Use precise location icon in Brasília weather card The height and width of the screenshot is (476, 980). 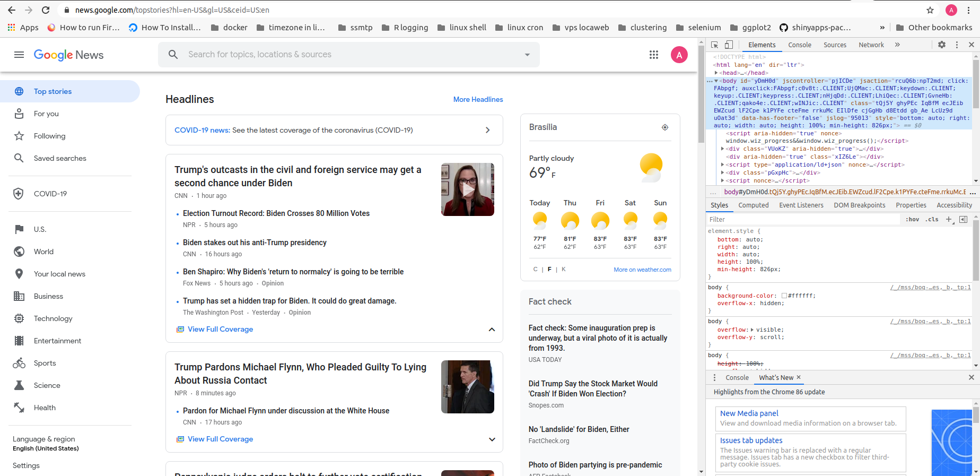(x=665, y=127)
